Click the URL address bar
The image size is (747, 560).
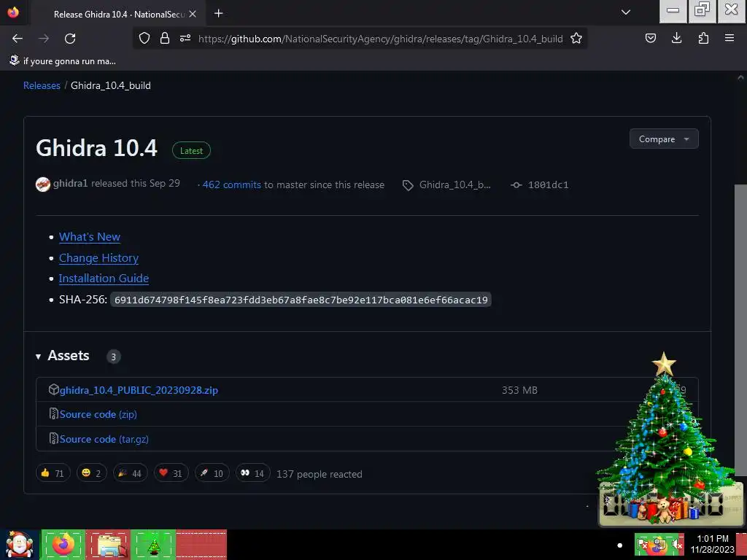tap(380, 39)
